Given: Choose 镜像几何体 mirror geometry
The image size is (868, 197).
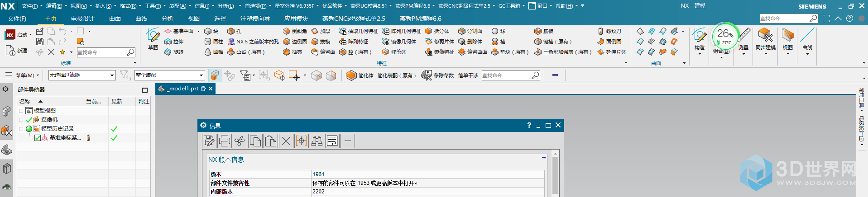Looking at the screenshot, I should click(399, 42).
